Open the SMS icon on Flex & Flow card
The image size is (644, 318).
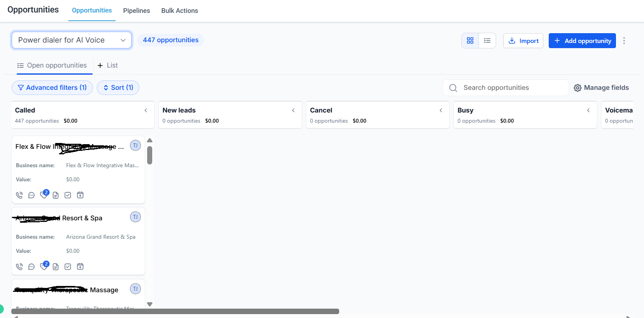coord(32,195)
